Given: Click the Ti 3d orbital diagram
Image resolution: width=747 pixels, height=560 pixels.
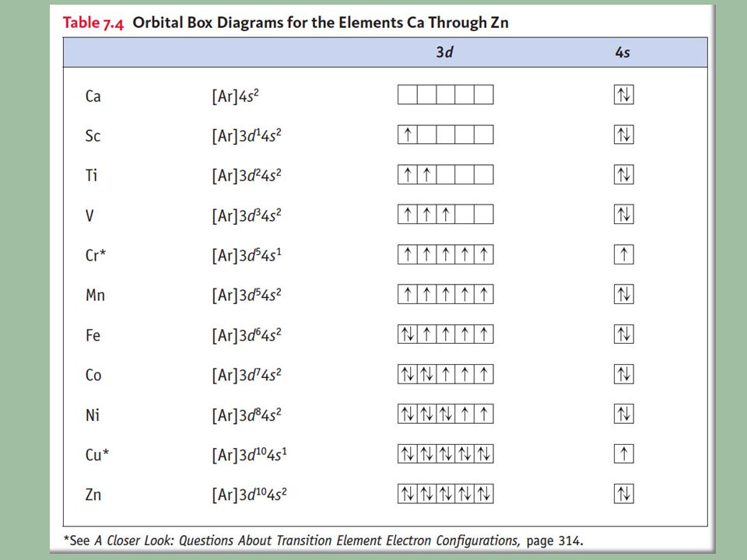Looking at the screenshot, I should 445,175.
